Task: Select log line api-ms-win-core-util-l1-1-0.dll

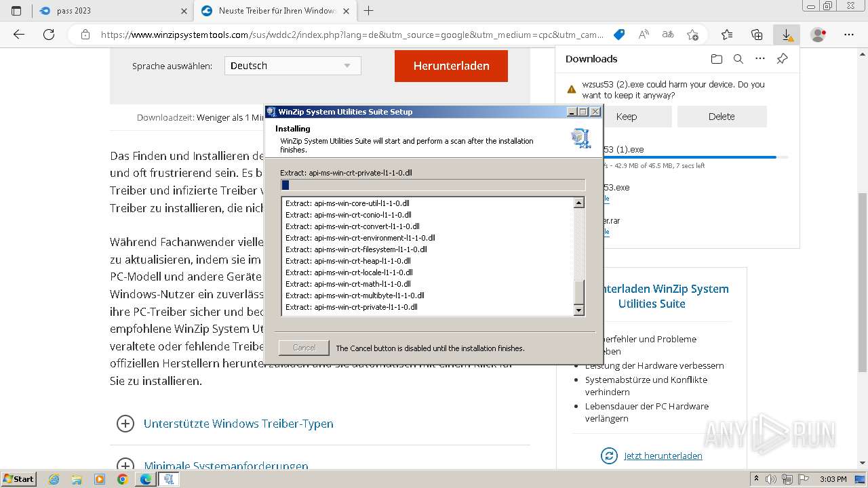Action: [x=347, y=203]
